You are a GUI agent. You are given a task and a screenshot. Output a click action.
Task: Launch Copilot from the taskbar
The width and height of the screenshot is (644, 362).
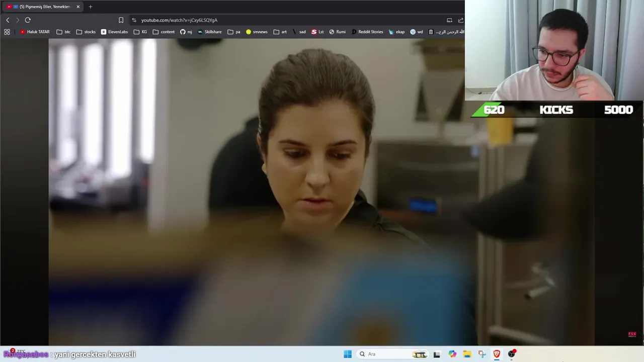pos(452,354)
